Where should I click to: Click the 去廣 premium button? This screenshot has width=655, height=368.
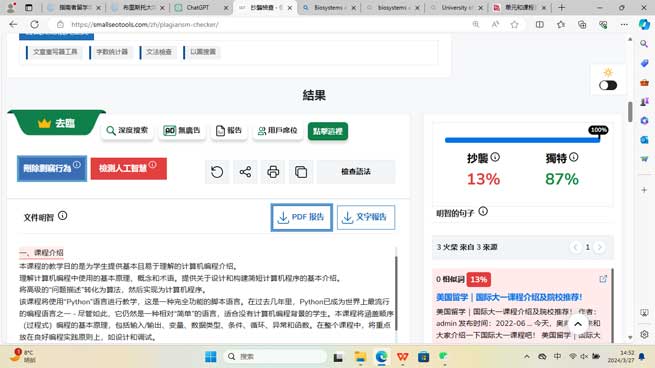click(57, 123)
